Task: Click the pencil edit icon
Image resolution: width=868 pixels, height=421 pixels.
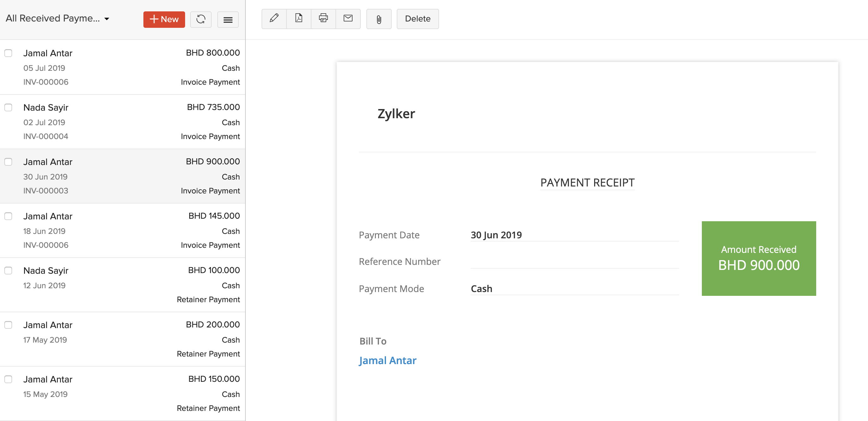Action: point(274,19)
